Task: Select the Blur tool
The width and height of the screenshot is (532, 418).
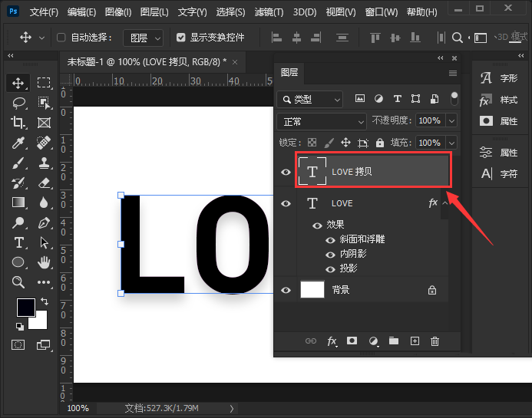Action: [44, 202]
